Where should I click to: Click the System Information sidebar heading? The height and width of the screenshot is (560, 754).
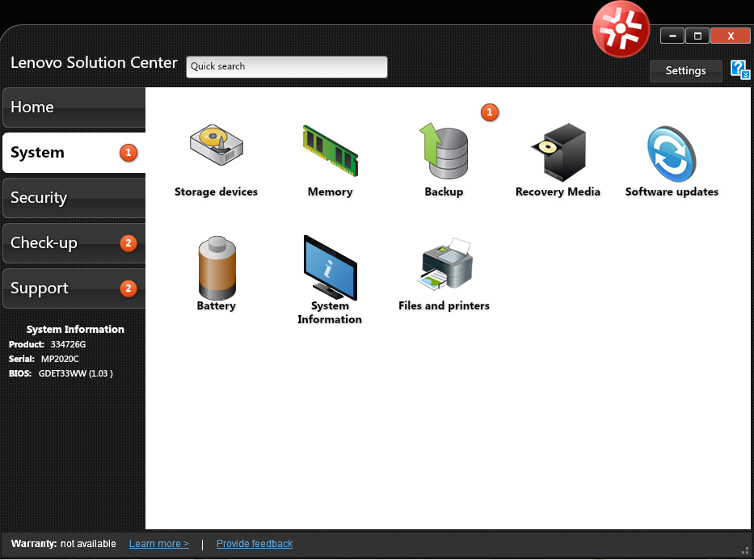[x=75, y=329]
